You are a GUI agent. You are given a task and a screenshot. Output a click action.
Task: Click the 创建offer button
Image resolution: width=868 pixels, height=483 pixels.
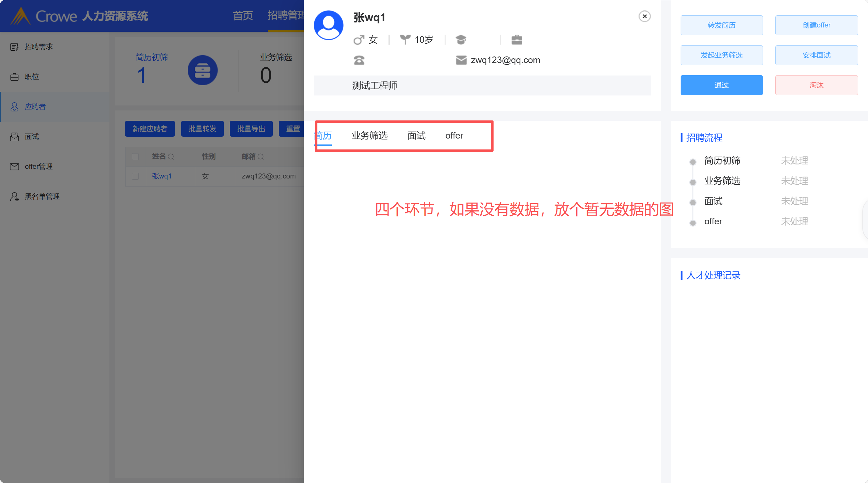coord(816,25)
